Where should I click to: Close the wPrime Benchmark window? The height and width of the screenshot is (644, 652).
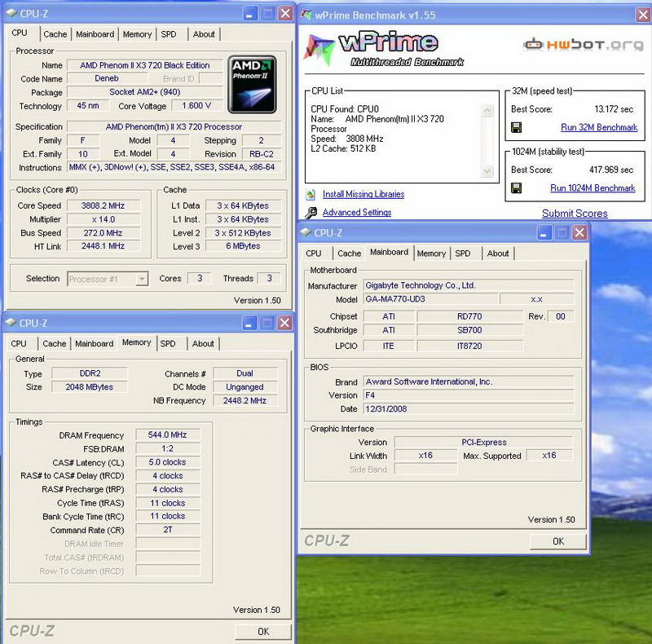point(643,15)
